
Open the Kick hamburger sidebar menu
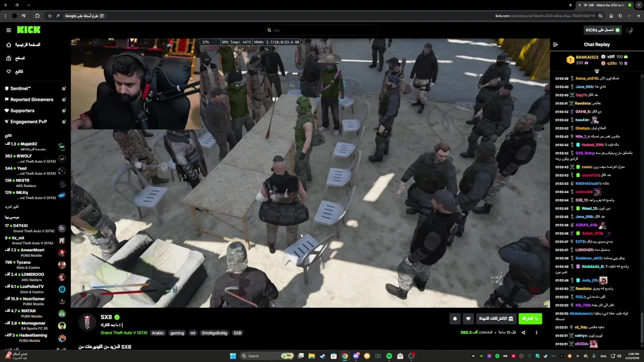tap(9, 30)
